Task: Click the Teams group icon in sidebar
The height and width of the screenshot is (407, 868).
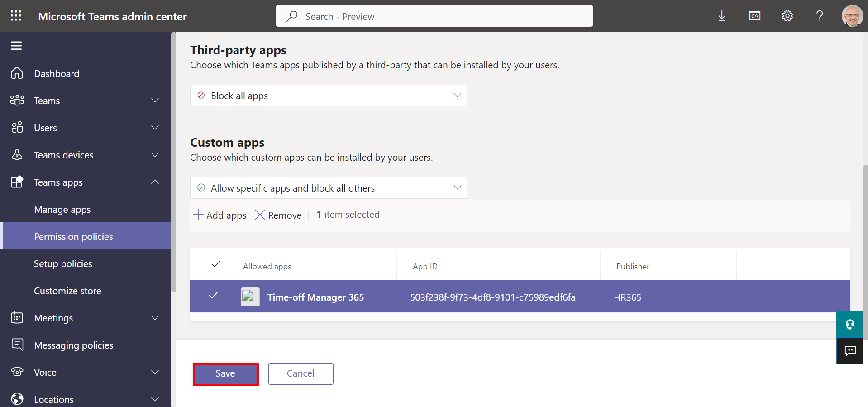Action: pyautogui.click(x=17, y=101)
